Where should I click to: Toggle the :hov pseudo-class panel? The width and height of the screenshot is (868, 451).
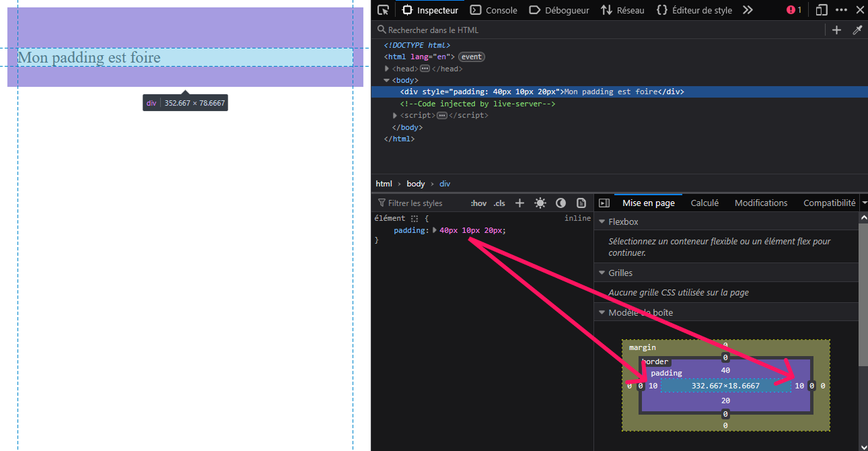478,203
